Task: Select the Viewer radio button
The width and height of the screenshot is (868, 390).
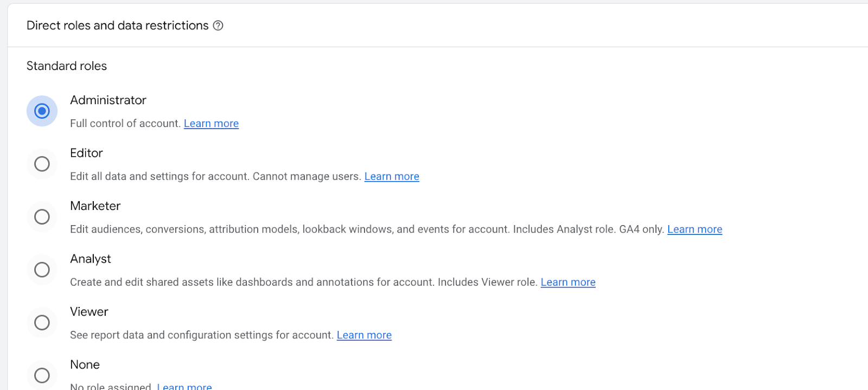Action: [42, 323]
